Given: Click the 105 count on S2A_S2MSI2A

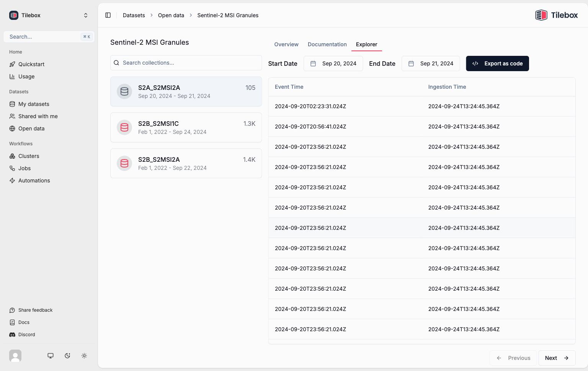Looking at the screenshot, I should click(250, 88).
